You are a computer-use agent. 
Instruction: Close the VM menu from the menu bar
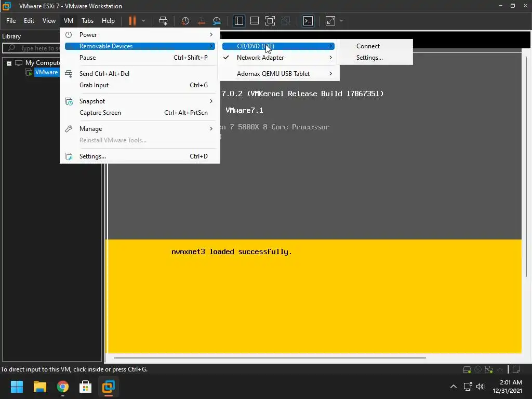pyautogui.click(x=69, y=21)
